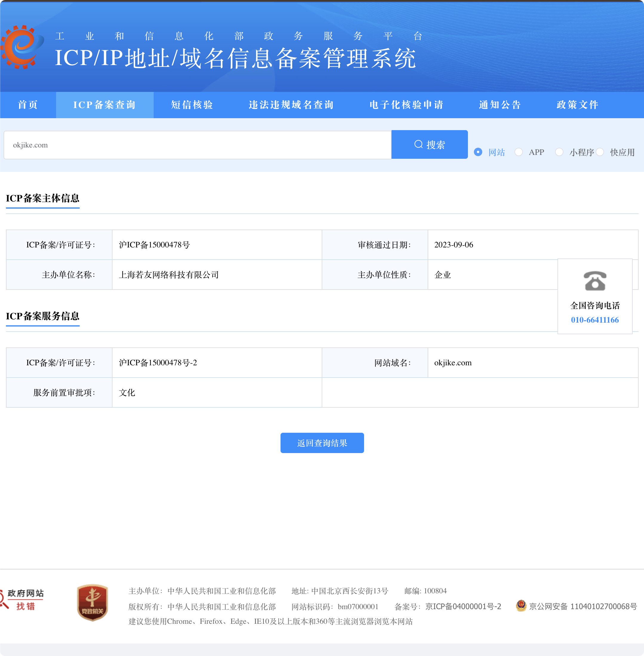Image resolution: width=644 pixels, height=656 pixels.
Task: Click the telephone icon in consultation box
Action: (595, 281)
